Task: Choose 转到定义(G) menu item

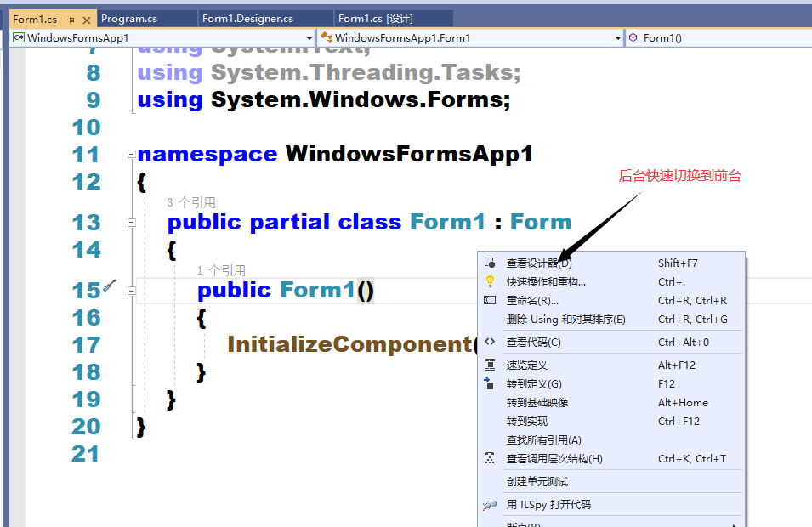Action: (611, 383)
